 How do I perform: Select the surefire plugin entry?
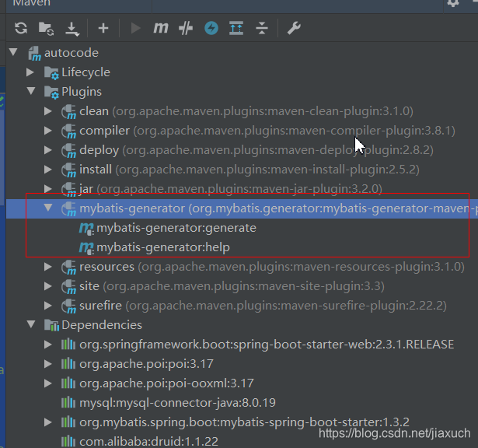pyautogui.click(x=263, y=306)
